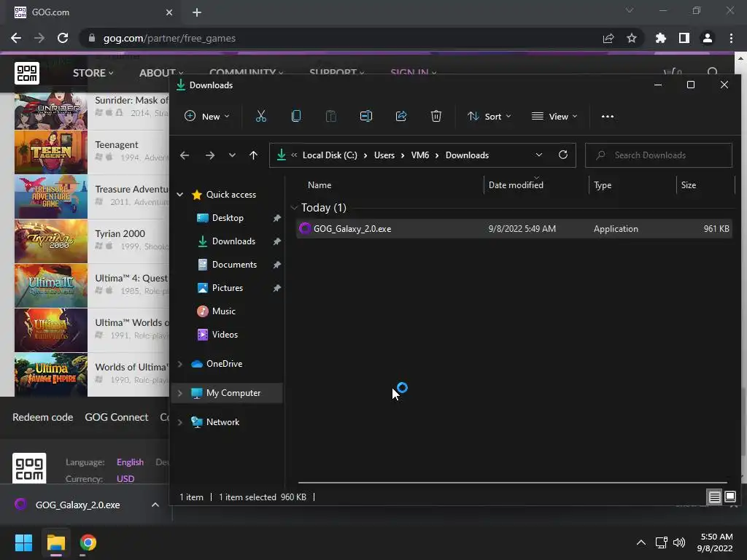Sort by Date modified column header
The image size is (747, 560).
coord(516,184)
